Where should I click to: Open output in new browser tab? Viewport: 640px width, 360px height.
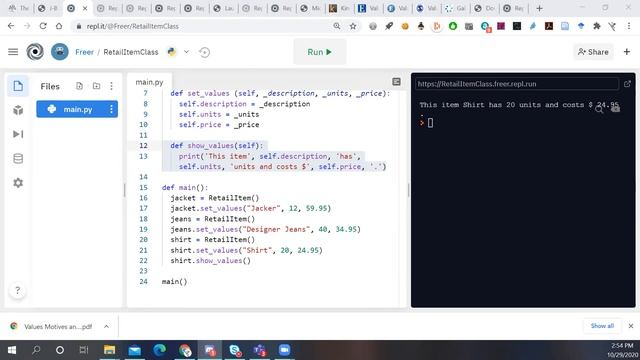627,84
